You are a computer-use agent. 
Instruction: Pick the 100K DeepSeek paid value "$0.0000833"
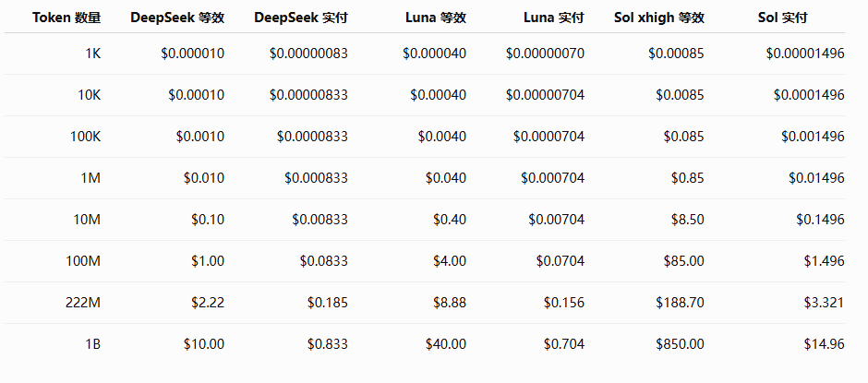313,137
